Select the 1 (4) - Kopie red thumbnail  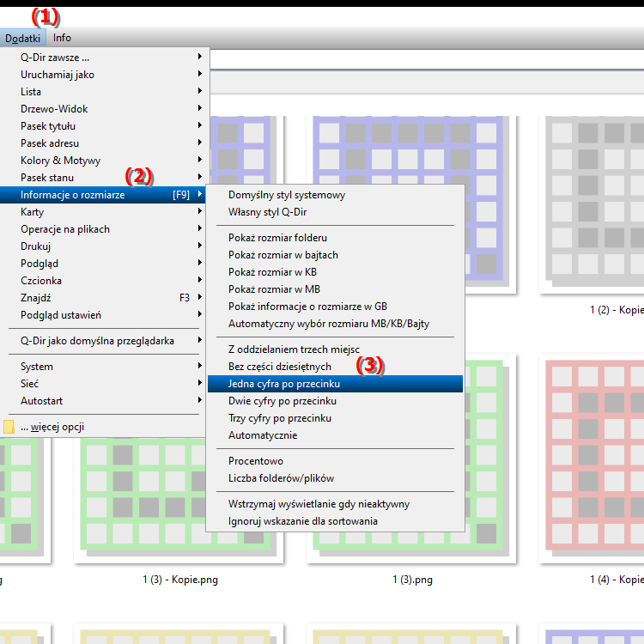(x=592, y=458)
